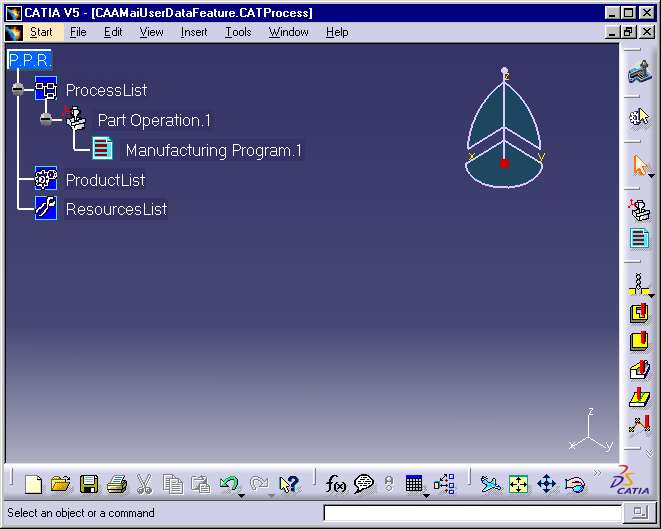Image resolution: width=661 pixels, height=529 pixels.
Task: Open the Design Table tool
Action: point(414,483)
